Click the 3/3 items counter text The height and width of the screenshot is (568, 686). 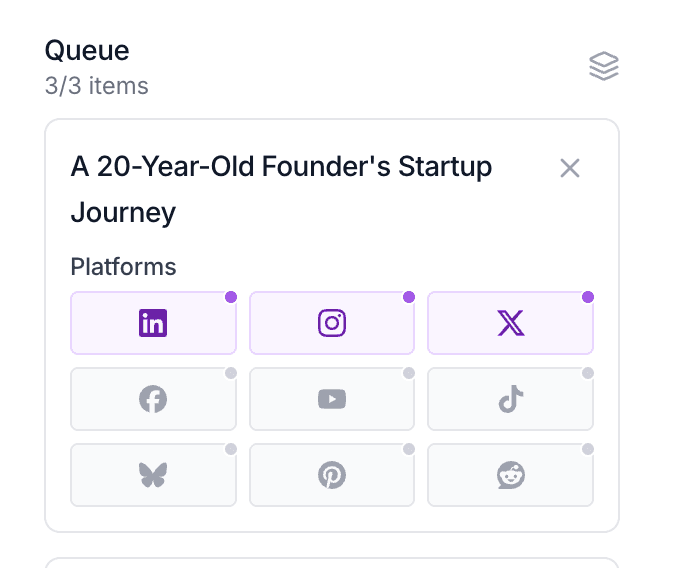pos(97,86)
